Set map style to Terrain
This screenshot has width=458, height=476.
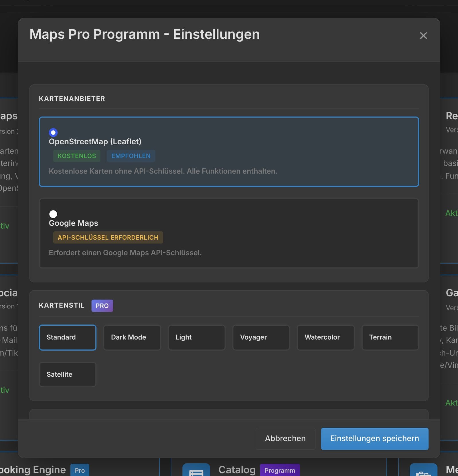click(x=390, y=337)
